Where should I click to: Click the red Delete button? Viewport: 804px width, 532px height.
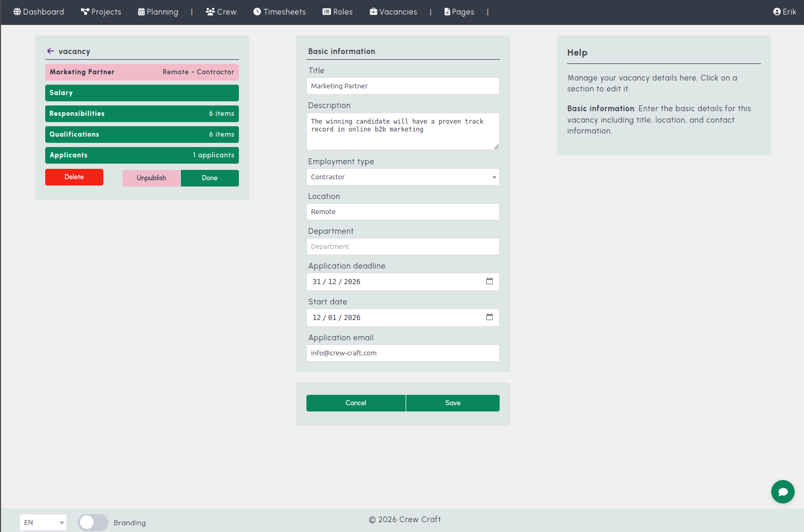(x=74, y=177)
